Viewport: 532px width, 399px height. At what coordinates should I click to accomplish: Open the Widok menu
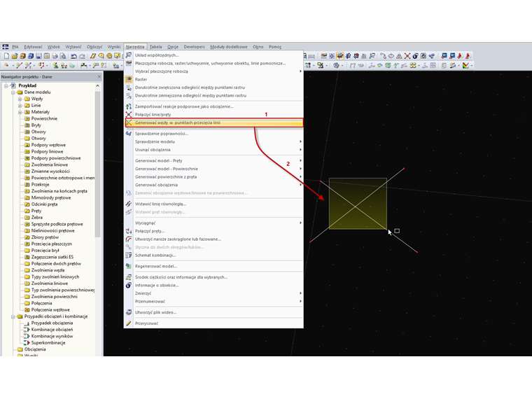(x=54, y=47)
